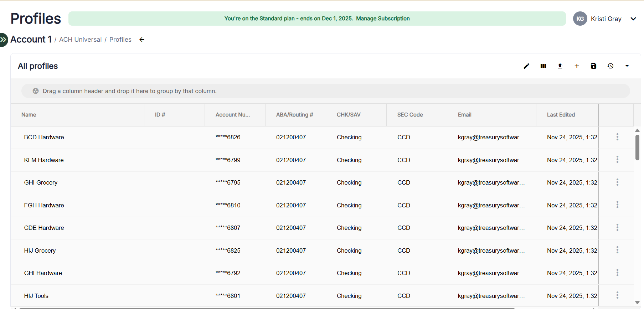Image resolution: width=644 pixels, height=310 pixels.
Task: Click the save disk icon
Action: point(593,66)
